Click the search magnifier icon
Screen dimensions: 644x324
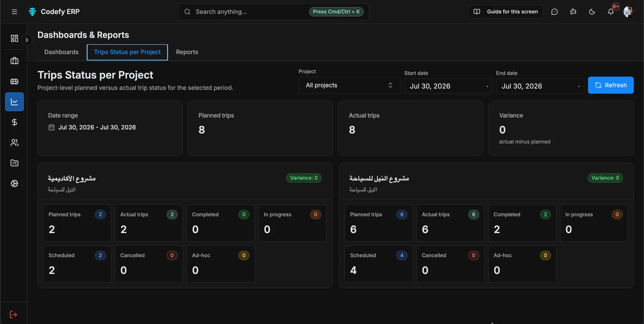187,12
